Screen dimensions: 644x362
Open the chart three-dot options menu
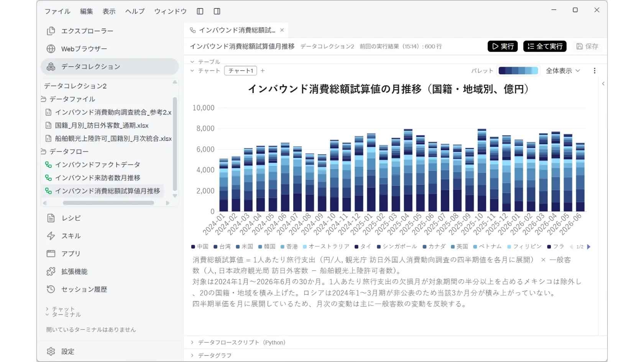[595, 71]
